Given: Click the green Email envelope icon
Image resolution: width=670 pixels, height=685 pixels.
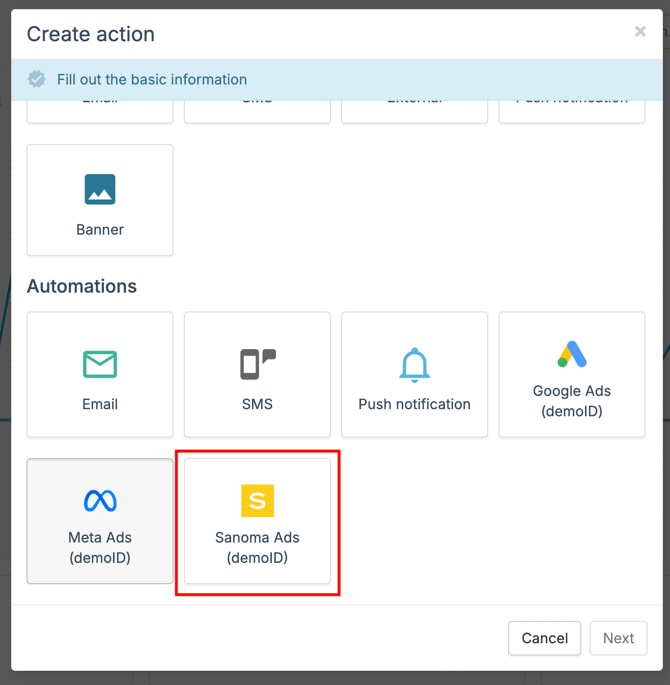Looking at the screenshot, I should pos(100,364).
